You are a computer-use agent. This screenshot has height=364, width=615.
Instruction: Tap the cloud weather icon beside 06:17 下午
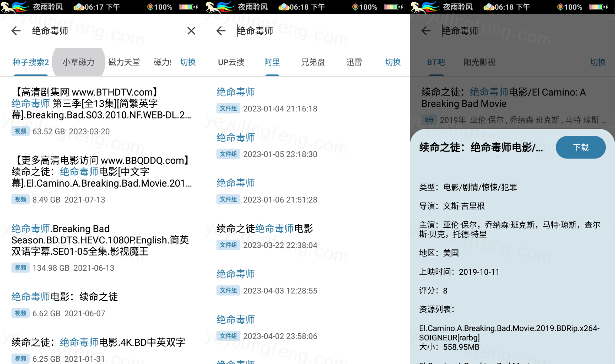coord(79,7)
